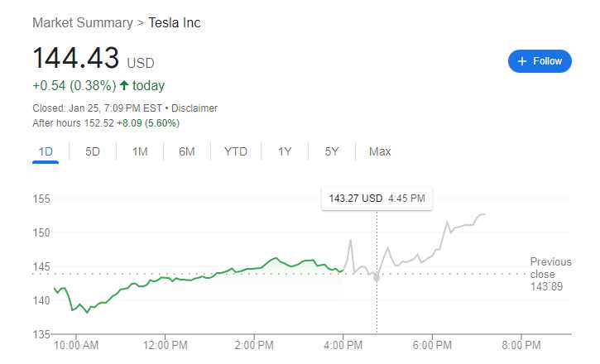The width and height of the screenshot is (600, 364).
Task: Click the Market Summary breadcrumb
Action: click(x=82, y=22)
